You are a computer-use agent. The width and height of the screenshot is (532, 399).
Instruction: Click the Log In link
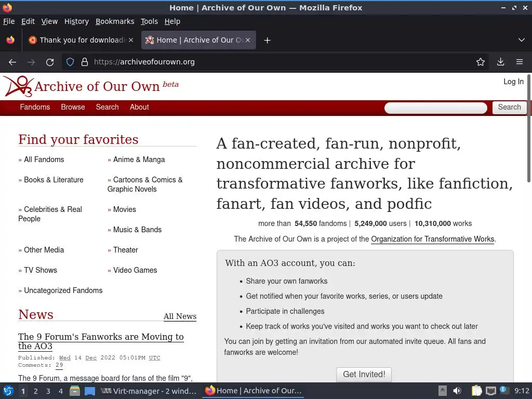(x=513, y=82)
